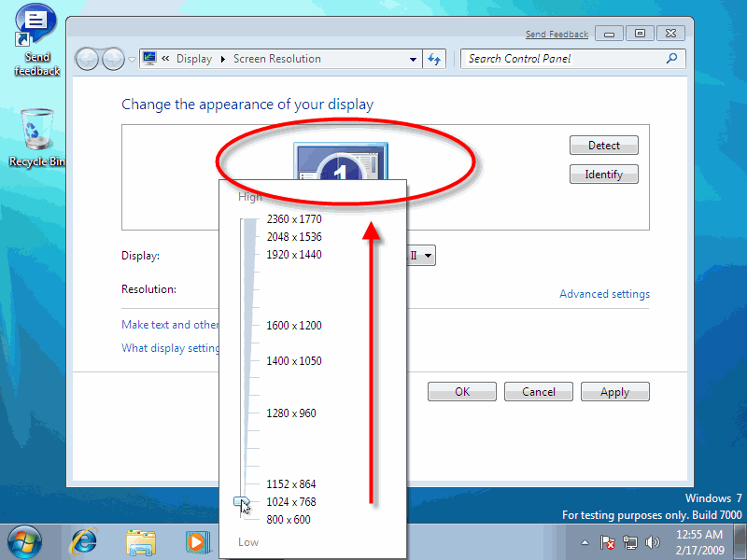Launch Windows Explorer from the taskbar

tap(142, 541)
